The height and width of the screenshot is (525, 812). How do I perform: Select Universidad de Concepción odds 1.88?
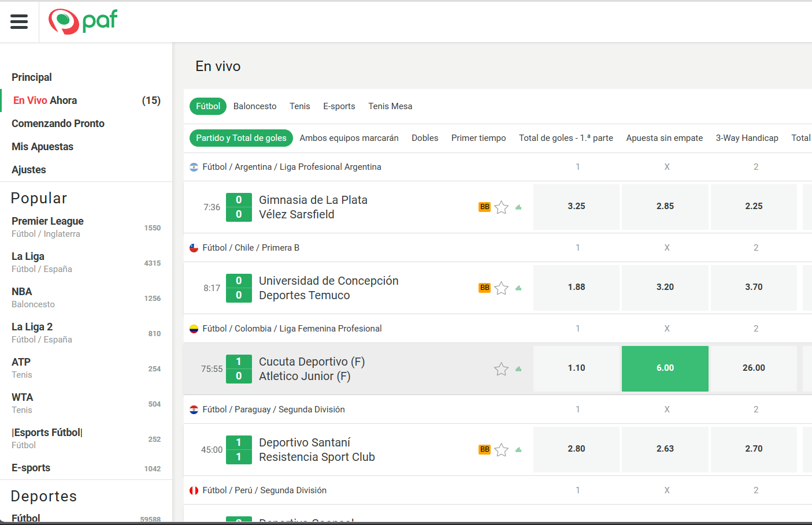point(577,288)
